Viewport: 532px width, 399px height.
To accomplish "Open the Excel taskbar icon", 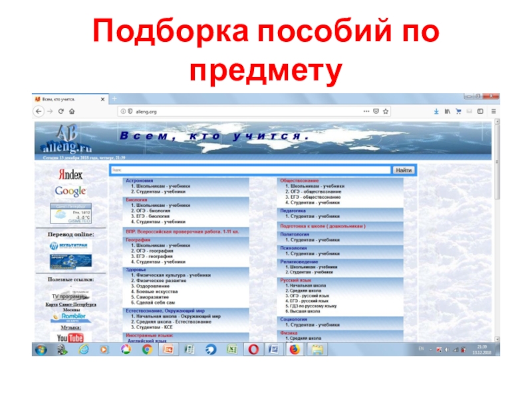I will (231, 350).
